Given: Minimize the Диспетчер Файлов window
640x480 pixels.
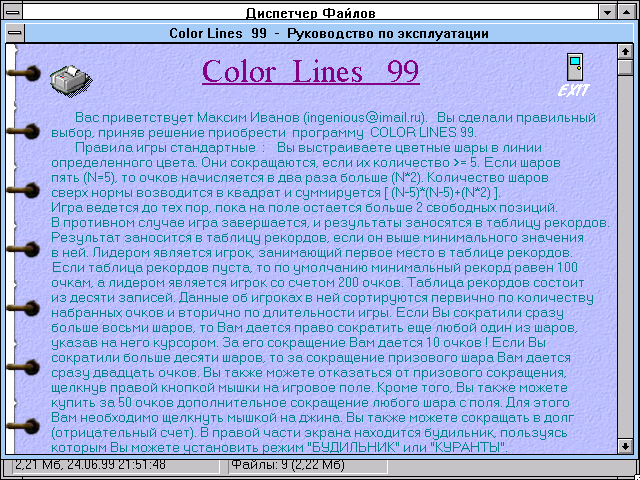Looking at the screenshot, I should pyautogui.click(x=609, y=13).
